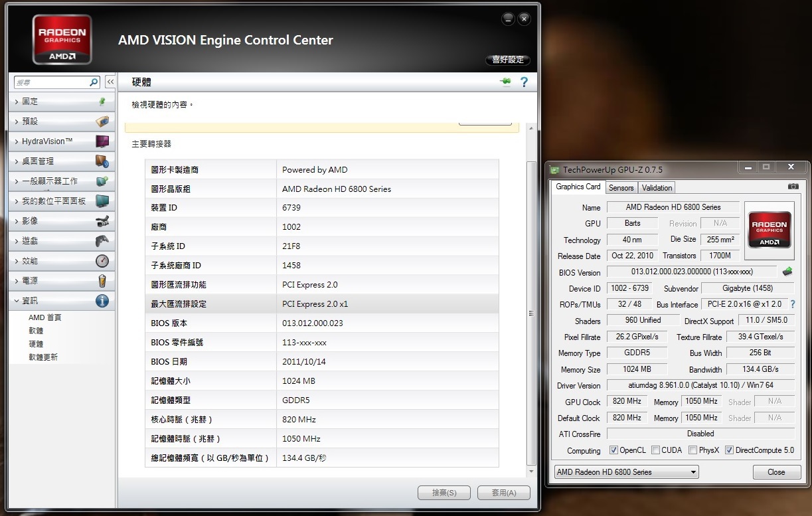The image size is (812, 516).
Task: Collapse sidebar with double-arrow icon
Action: 110,82
